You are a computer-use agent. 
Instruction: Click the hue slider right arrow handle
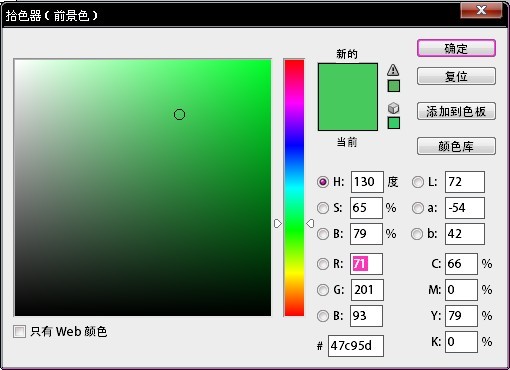pyautogui.click(x=310, y=223)
